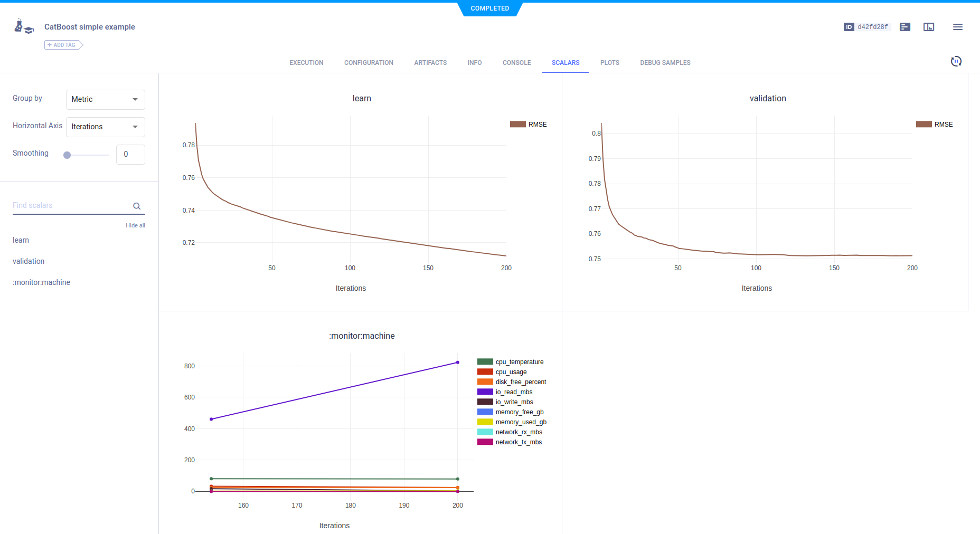Toggle visibility of :monitor:machine scalar
The image size is (980, 534).
click(x=42, y=282)
